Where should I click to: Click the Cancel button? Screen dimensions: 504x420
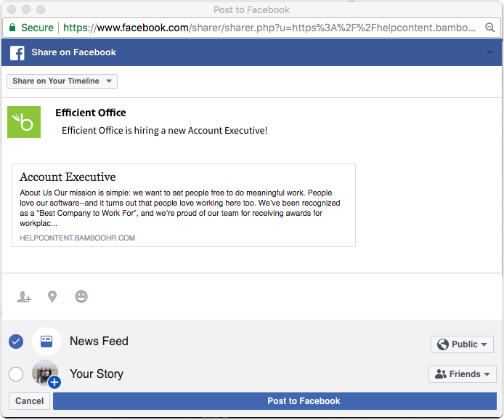pos(29,401)
